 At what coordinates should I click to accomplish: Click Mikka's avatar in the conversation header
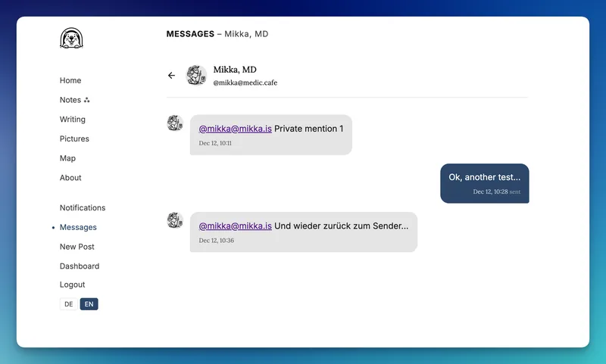point(197,76)
